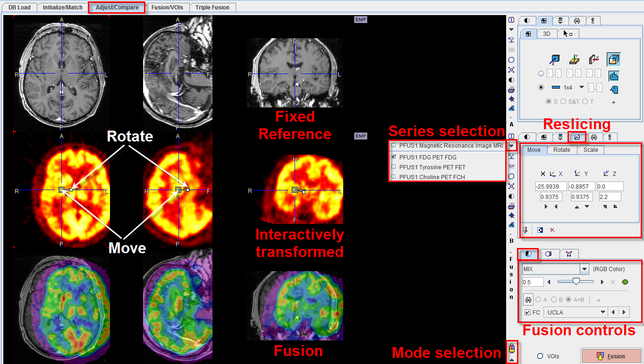The height and width of the screenshot is (364, 644).
Task: Click the head profile icon above the plus
Action: click(614, 89)
